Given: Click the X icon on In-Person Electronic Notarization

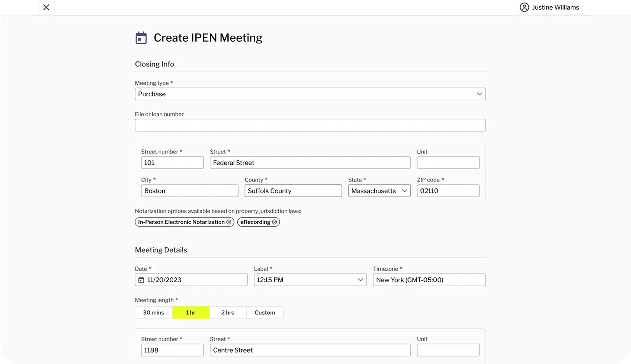Looking at the screenshot, I should [x=229, y=222].
